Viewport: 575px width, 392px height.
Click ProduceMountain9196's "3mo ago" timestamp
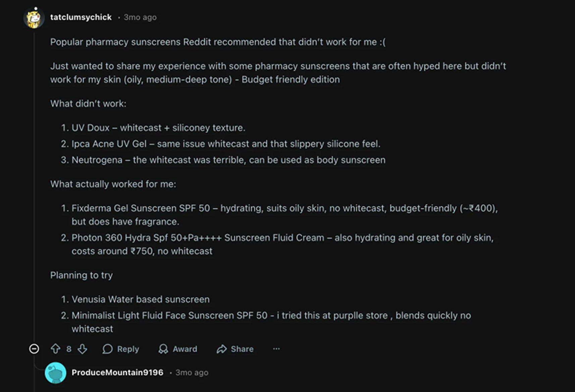(192, 373)
